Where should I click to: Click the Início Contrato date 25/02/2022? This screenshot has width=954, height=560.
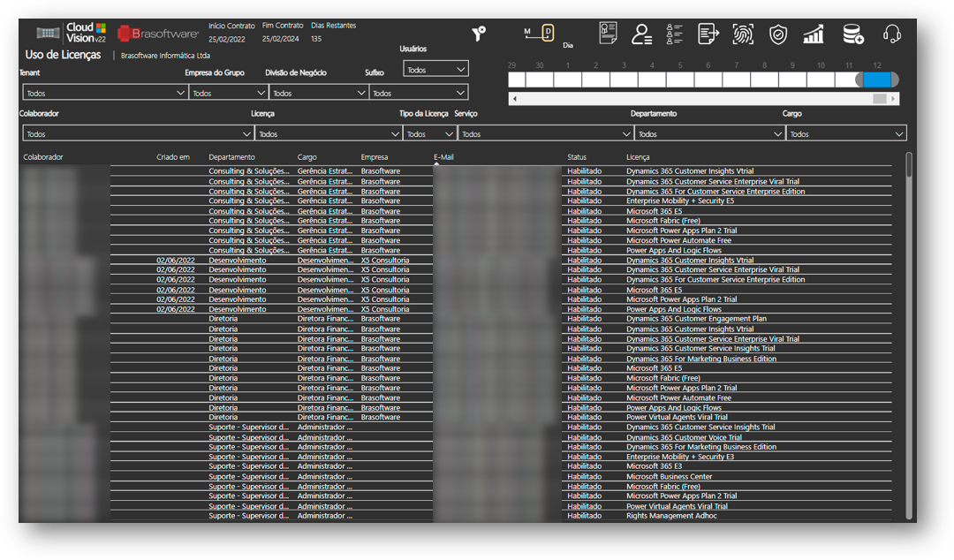[227, 39]
